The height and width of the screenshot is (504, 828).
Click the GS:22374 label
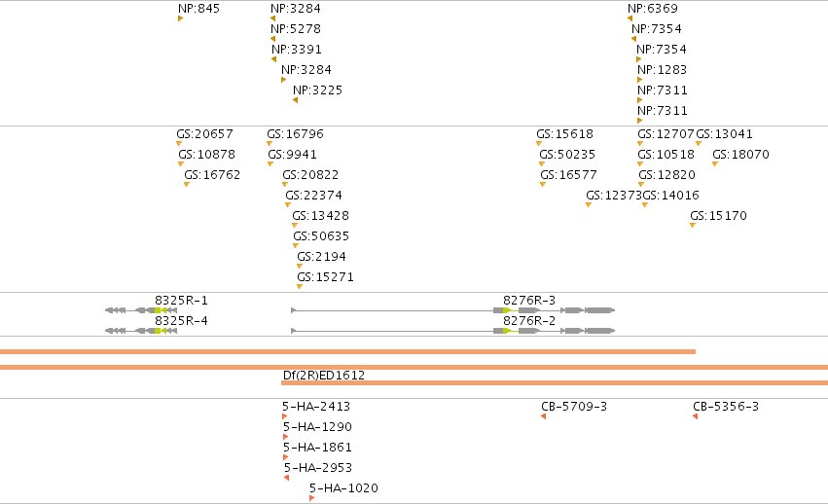click(x=313, y=196)
